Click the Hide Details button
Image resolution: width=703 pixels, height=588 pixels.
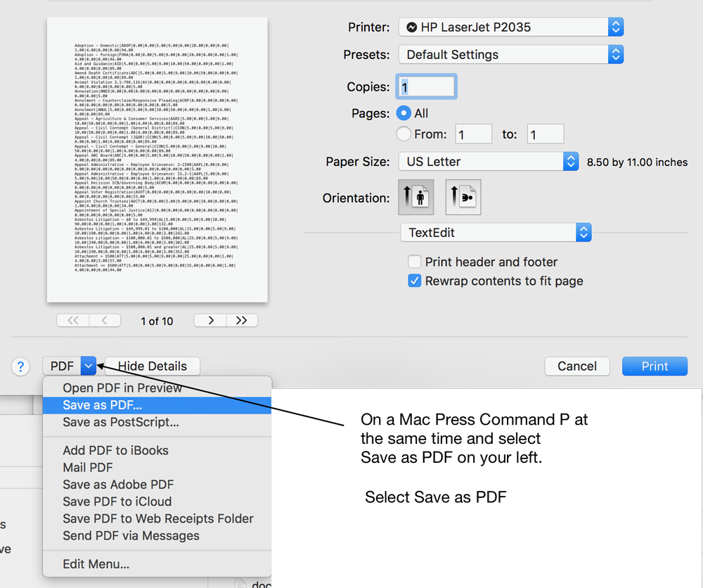point(153,366)
